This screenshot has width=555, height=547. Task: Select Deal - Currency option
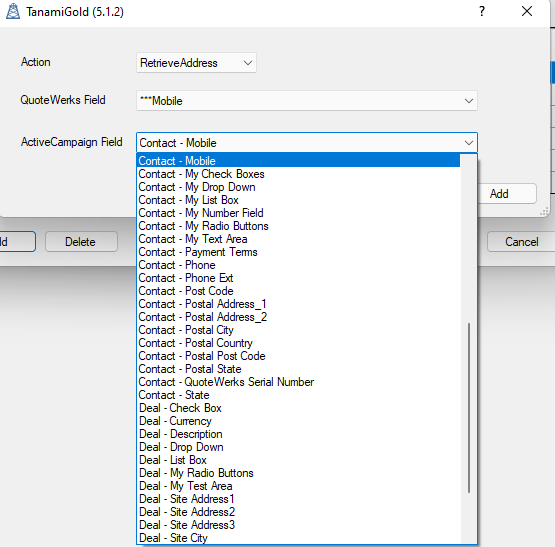coord(299,421)
